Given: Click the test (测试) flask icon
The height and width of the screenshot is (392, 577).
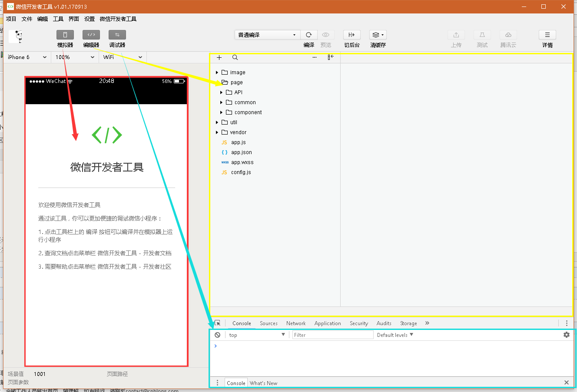Looking at the screenshot, I should point(482,35).
